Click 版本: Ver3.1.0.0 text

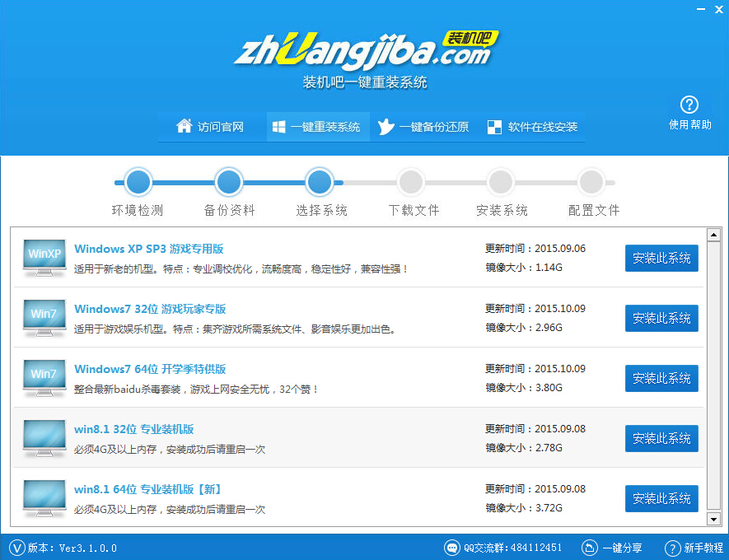(72, 548)
